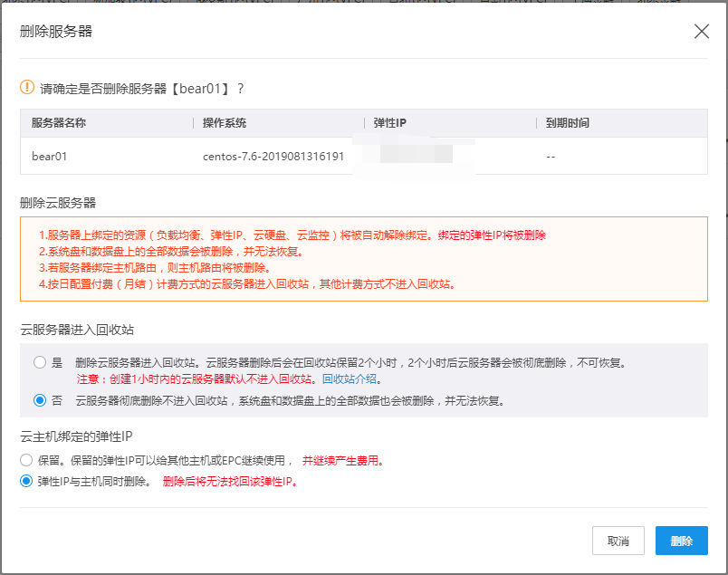Screen dimensions: 728x575
Task: Click the red 并继续产生费用 notice text
Action: click(342, 460)
